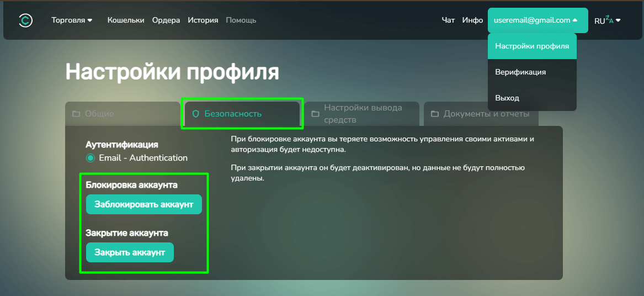Click the exchange logo icon
The height and width of the screenshot is (296, 644).
pos(25,20)
